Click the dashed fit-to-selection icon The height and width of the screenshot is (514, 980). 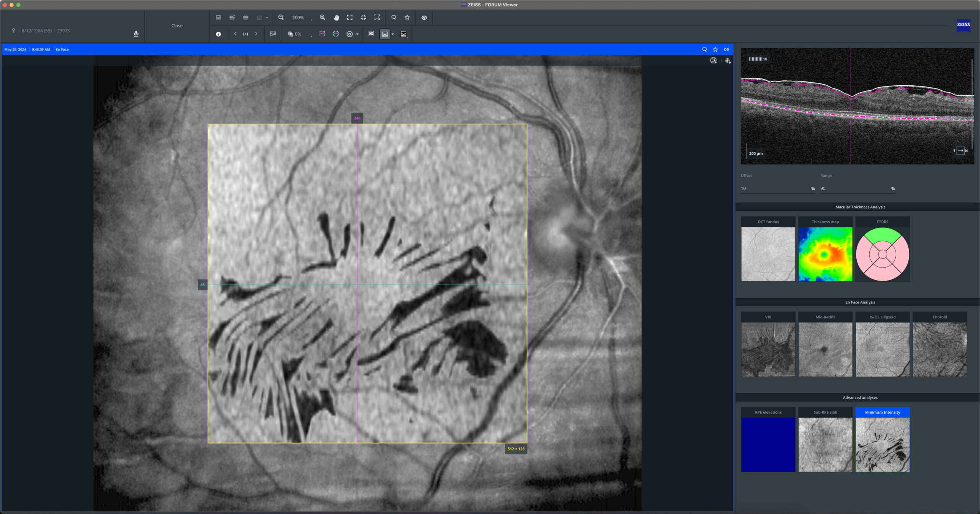coord(377,18)
